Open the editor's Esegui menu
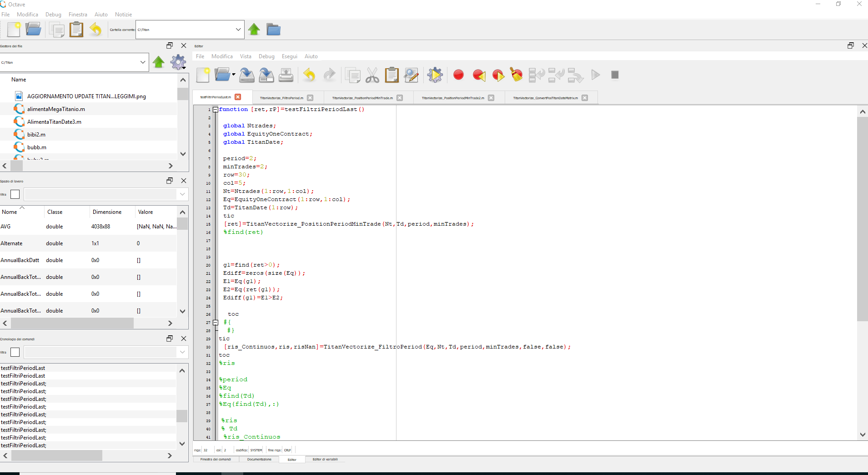The image size is (868, 475). coord(289,56)
